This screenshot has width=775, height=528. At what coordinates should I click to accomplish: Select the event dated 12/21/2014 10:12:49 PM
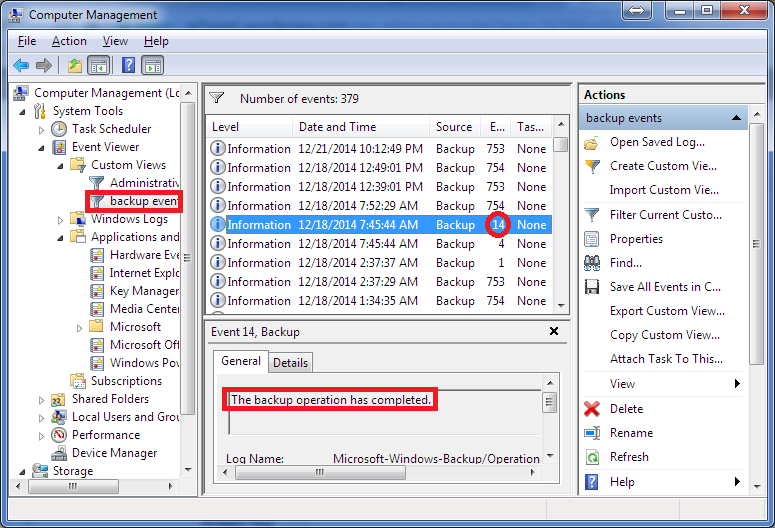pyautogui.click(x=379, y=149)
